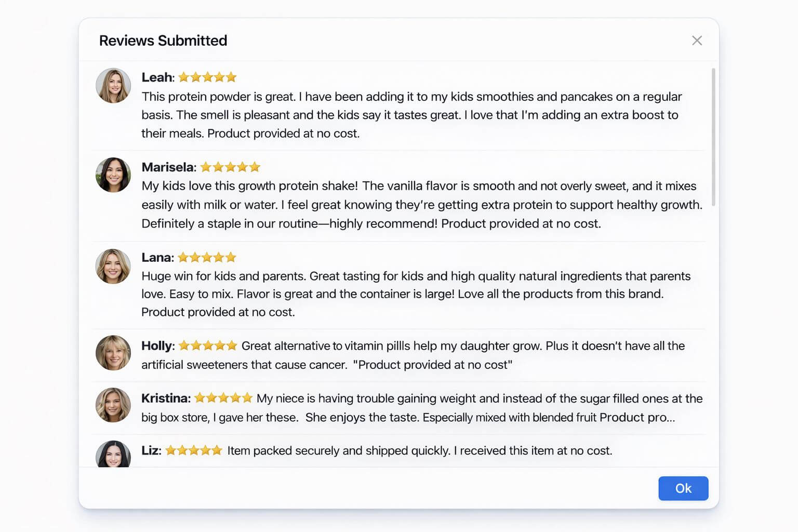
Task: Select Leah's name in her review
Action: coord(156,77)
